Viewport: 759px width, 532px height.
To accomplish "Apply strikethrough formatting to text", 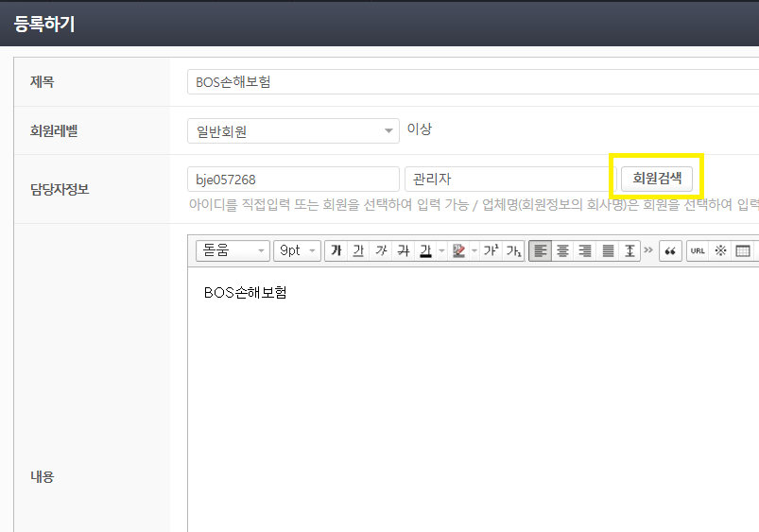I will tap(404, 250).
